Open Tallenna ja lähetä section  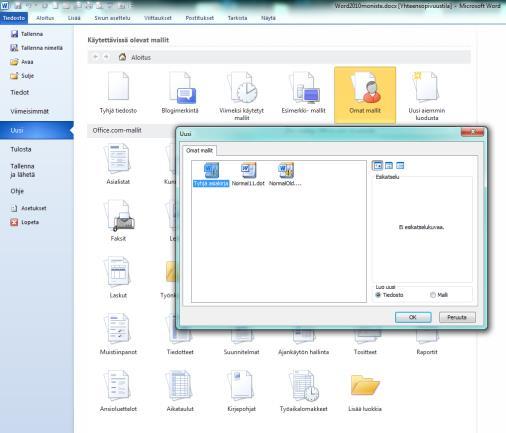pos(22,170)
